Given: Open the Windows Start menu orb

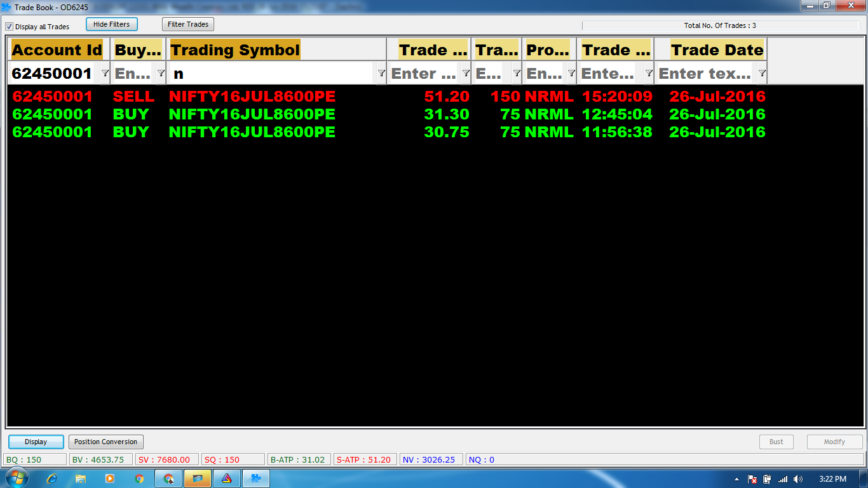Looking at the screenshot, I should pyautogui.click(x=16, y=478).
